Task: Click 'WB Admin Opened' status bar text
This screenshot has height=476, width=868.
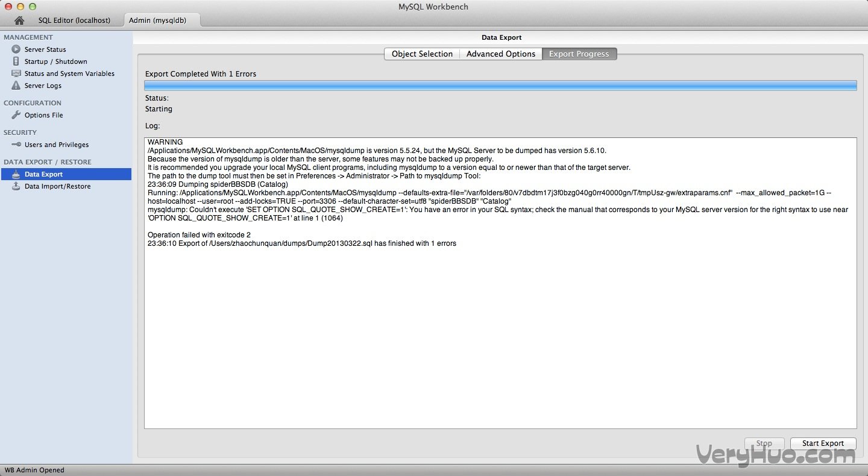Action: pos(34,470)
